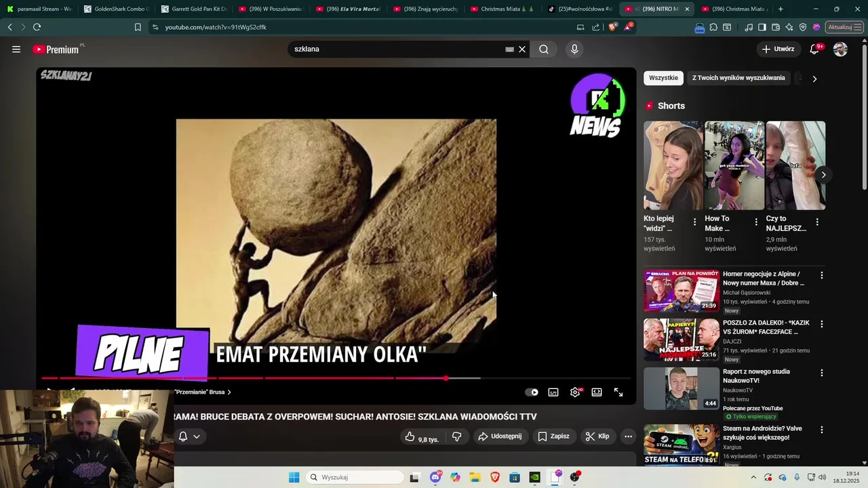868x488 pixels.
Task: Show more filter chips with right arrow
Action: point(814,79)
